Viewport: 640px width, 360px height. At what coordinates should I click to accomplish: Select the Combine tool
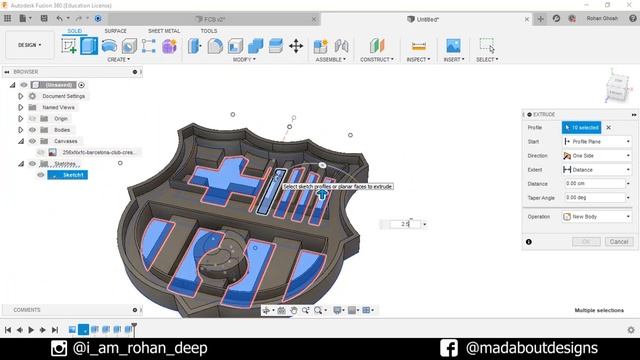pyautogui.click(x=256, y=46)
